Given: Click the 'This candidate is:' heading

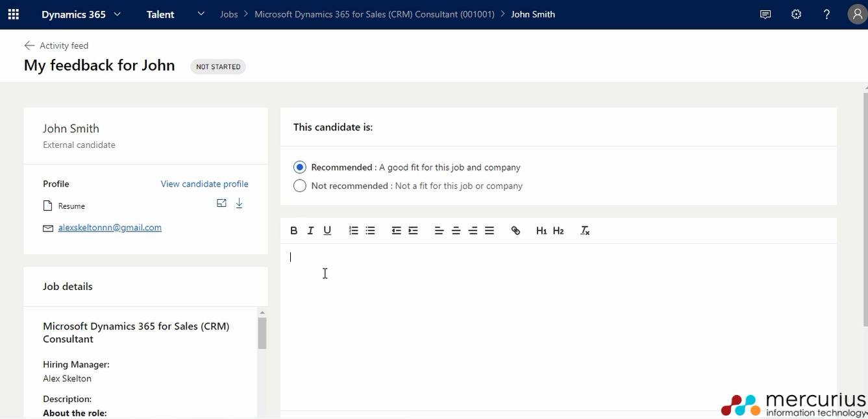Looking at the screenshot, I should [x=333, y=127].
